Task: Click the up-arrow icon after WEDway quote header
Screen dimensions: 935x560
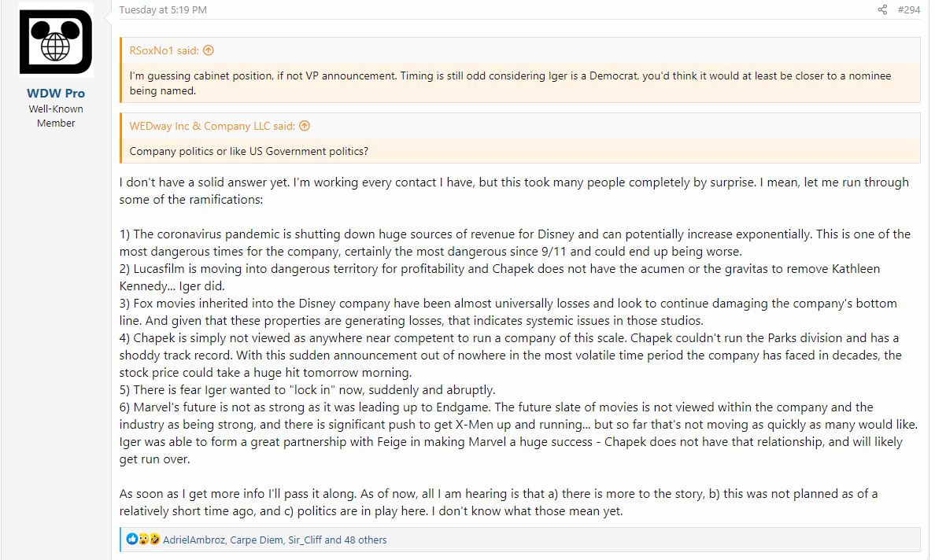Action: pos(305,126)
